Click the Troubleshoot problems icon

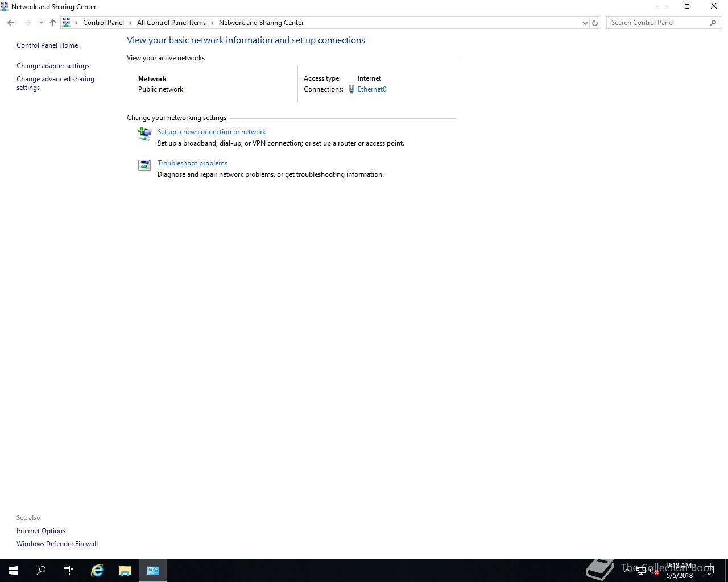144,165
